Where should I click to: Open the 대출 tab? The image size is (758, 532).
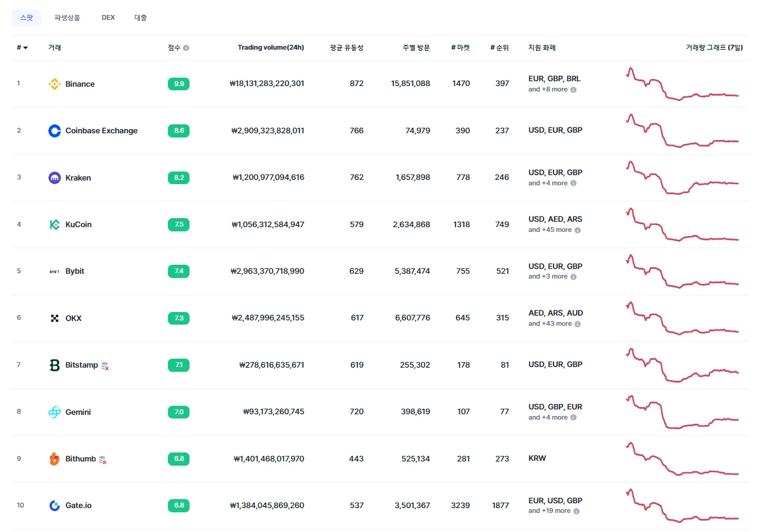pos(140,18)
